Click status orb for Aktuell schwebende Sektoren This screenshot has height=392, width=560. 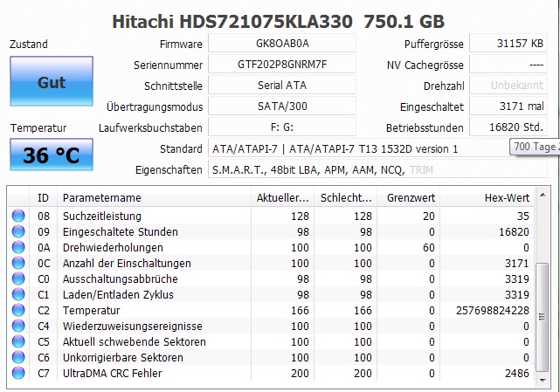coord(18,341)
